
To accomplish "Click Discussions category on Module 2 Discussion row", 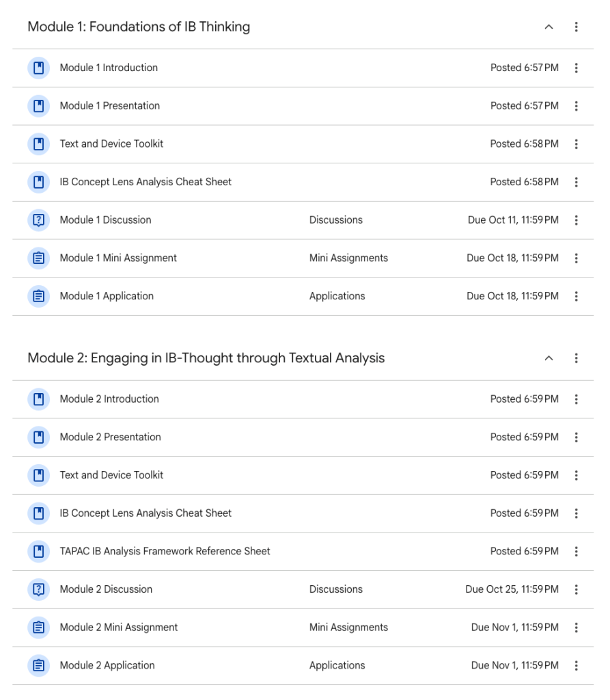I will pyautogui.click(x=336, y=589).
